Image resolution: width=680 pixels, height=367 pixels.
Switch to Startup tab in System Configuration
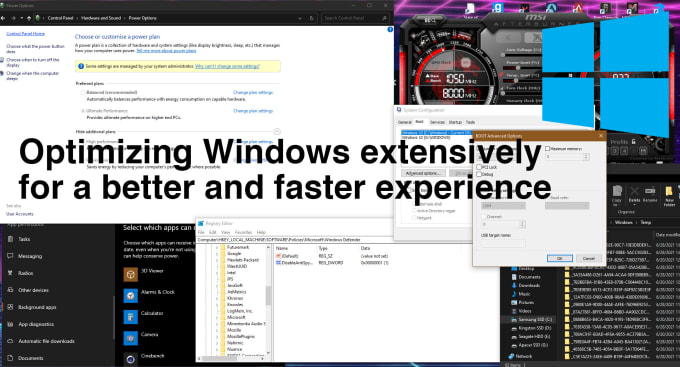click(455, 122)
